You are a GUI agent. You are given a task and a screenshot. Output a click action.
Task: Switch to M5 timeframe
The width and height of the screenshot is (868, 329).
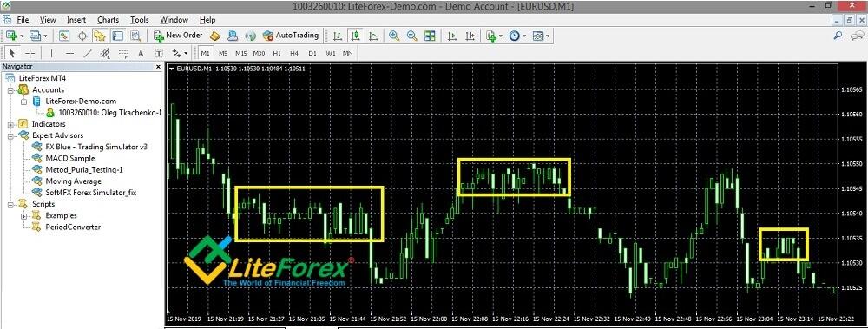pos(222,53)
